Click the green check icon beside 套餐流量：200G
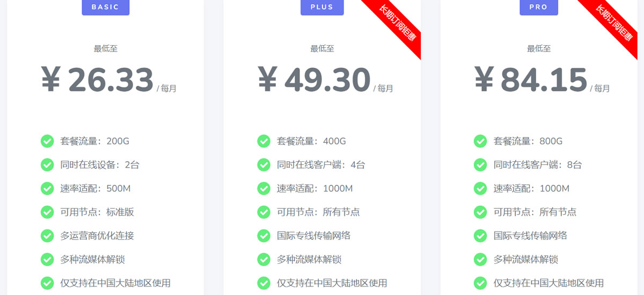644x295 pixels. 47,141
